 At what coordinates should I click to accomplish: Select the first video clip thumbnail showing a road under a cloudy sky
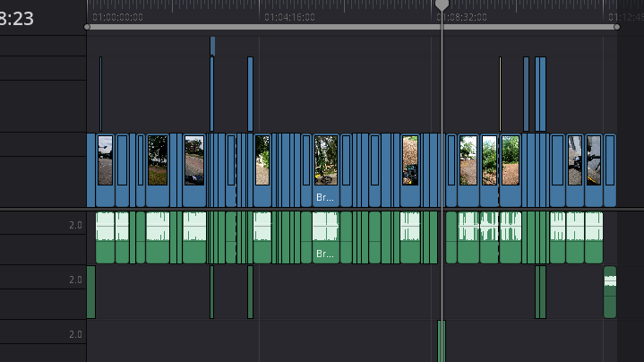(105, 170)
